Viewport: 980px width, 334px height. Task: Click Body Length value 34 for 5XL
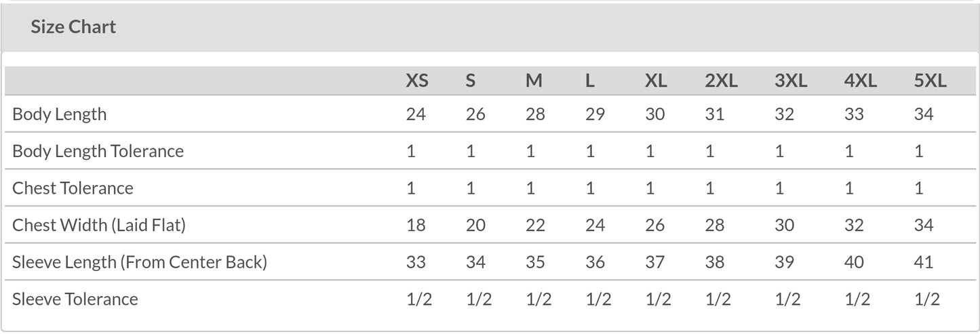(923, 114)
